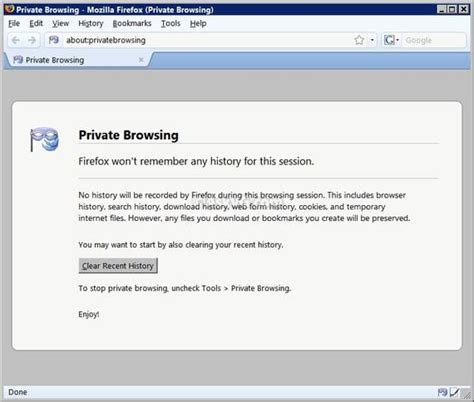Image resolution: width=474 pixels, height=402 pixels.
Task: Click the "To stop private browsing" instruction text
Action: coord(185,288)
